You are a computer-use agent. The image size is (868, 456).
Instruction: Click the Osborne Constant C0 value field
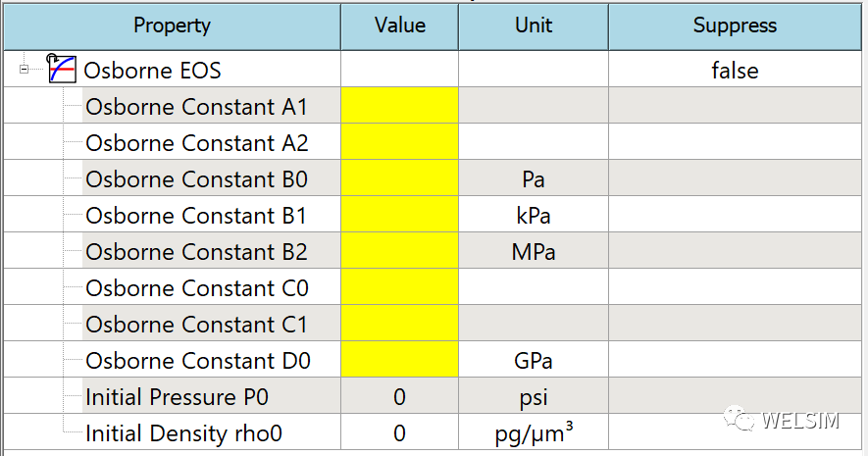coord(400,287)
